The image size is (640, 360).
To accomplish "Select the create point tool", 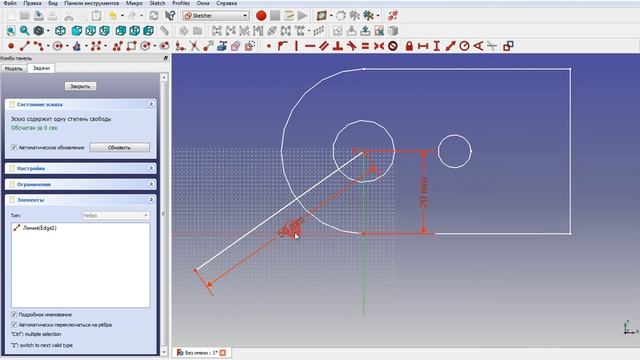I will click(11, 46).
